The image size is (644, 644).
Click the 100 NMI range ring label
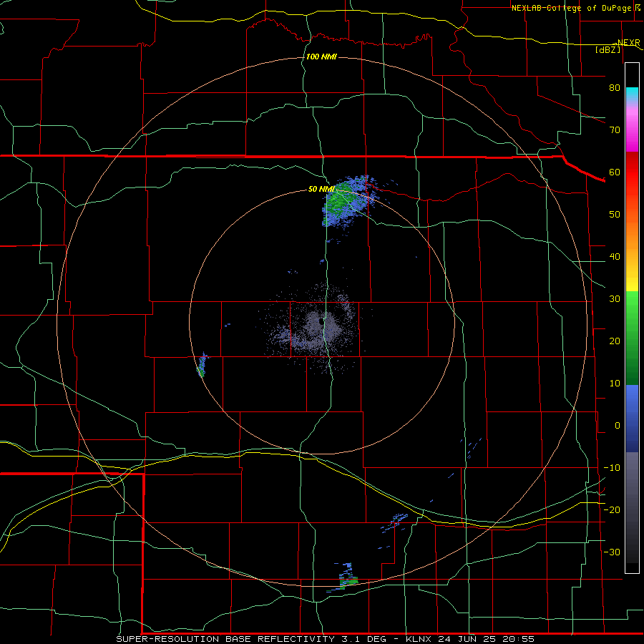(321, 57)
